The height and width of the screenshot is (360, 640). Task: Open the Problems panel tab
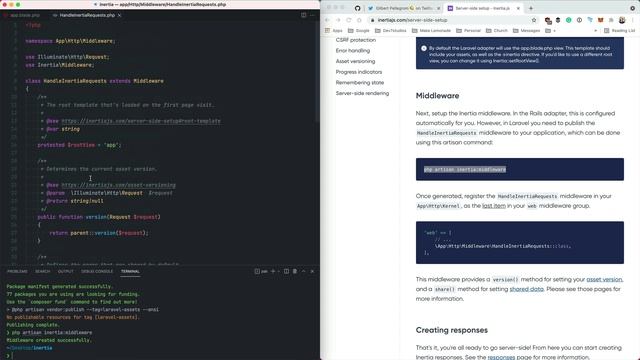click(x=17, y=271)
